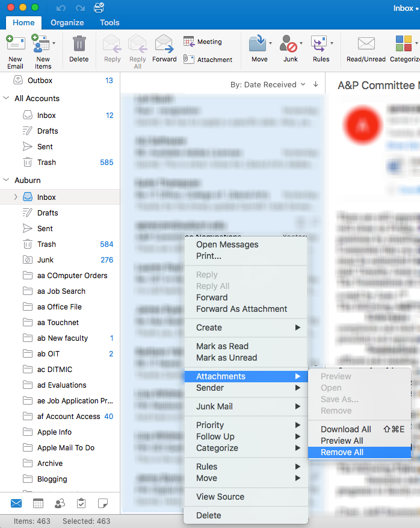Open the Auburn Sent folder
Image resolution: width=420 pixels, height=528 pixels.
point(60,229)
